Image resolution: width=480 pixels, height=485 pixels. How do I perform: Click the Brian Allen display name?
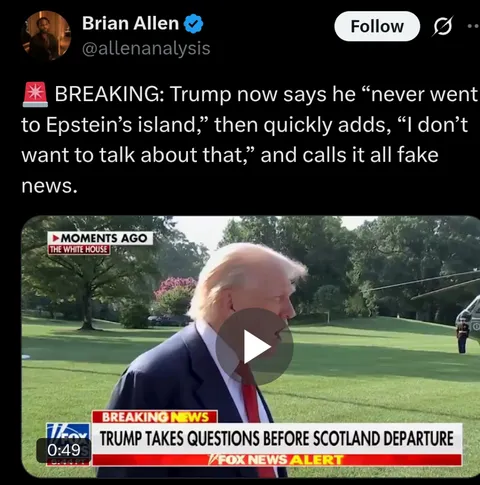[x=131, y=23]
